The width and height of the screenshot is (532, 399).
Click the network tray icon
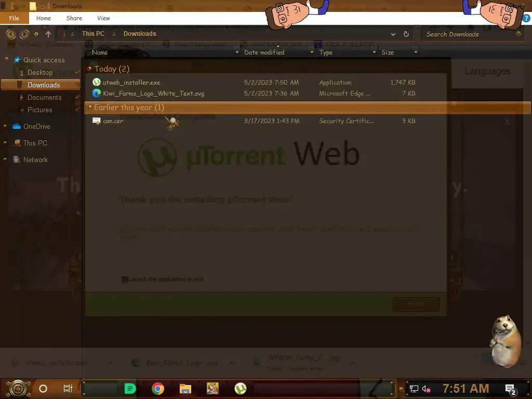(414, 389)
